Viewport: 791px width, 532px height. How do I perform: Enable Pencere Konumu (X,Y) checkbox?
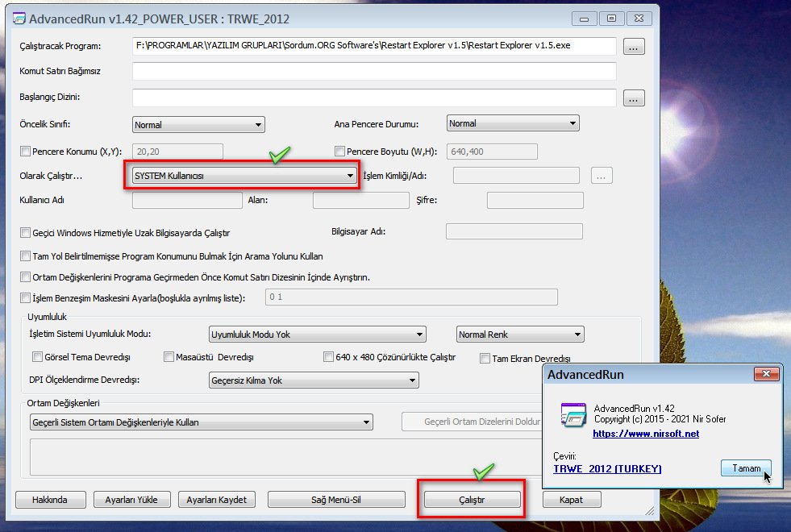(x=25, y=151)
